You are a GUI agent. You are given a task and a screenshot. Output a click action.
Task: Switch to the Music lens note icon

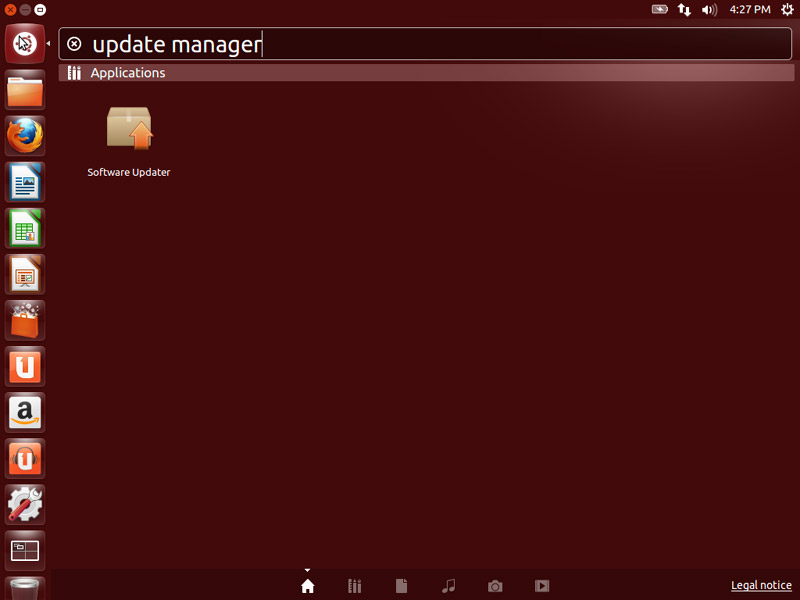[448, 586]
